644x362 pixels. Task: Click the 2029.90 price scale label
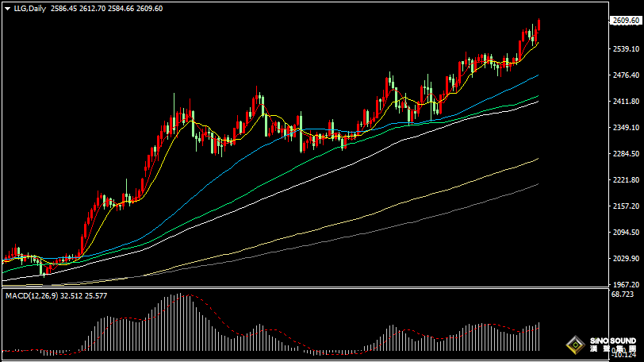626,259
